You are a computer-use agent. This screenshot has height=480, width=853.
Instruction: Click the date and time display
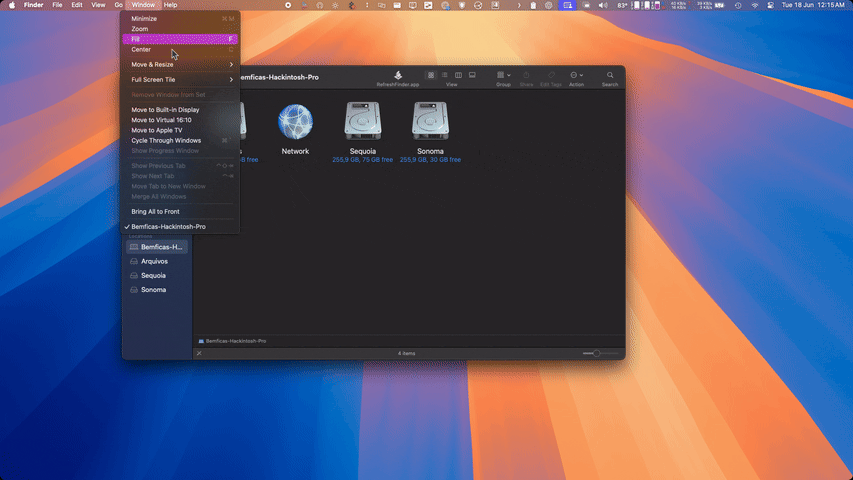[813, 5]
